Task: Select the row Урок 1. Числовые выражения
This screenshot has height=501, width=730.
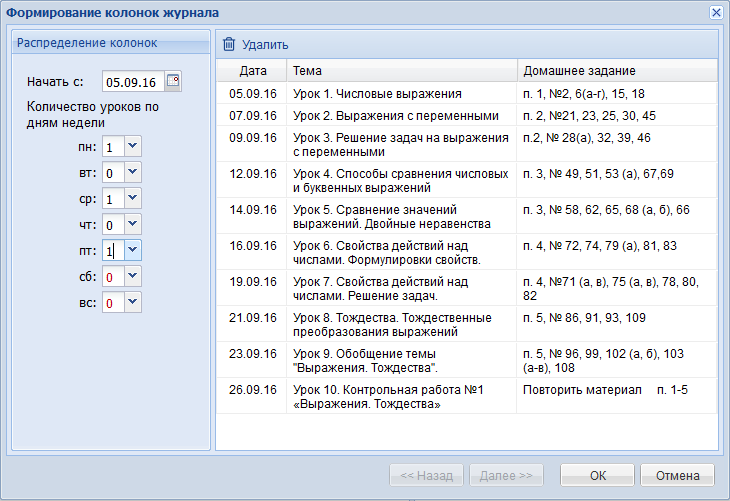Action: [400, 93]
